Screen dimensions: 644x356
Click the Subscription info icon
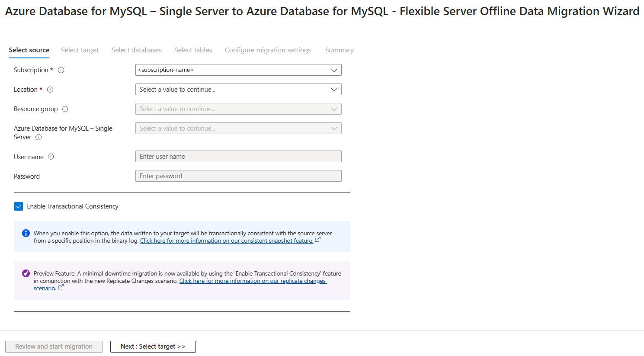(61, 70)
